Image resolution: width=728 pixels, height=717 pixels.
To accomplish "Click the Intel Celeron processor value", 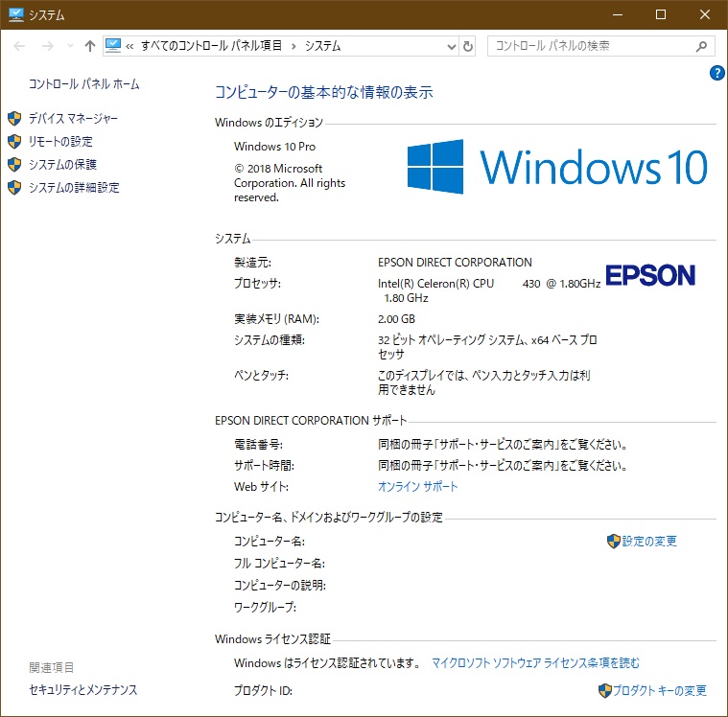I will pos(489,290).
